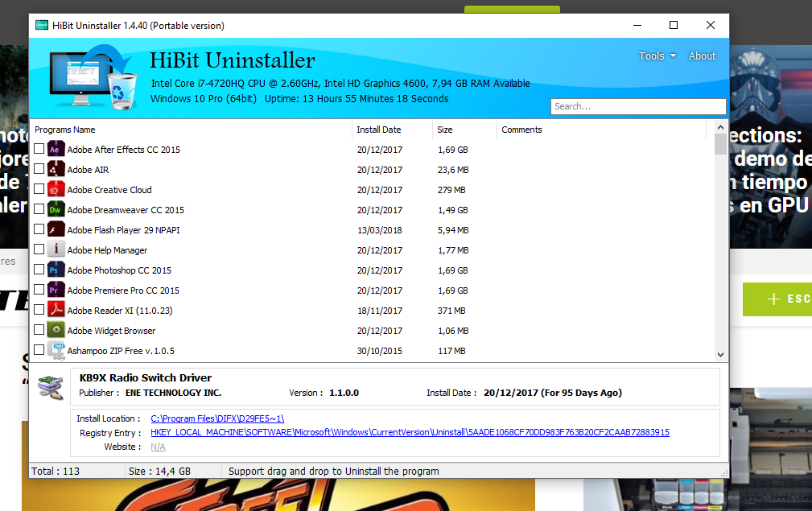Tick the Adobe Creative Cloud checkbox

click(x=39, y=189)
